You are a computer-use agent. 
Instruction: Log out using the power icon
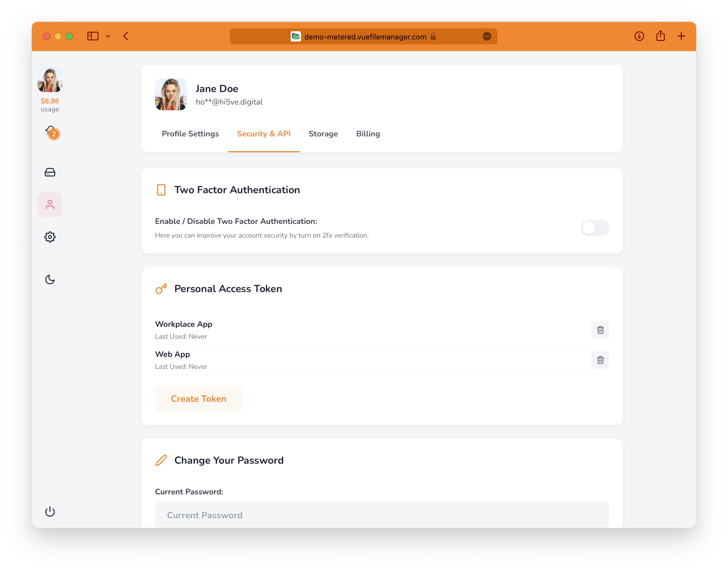pos(50,511)
